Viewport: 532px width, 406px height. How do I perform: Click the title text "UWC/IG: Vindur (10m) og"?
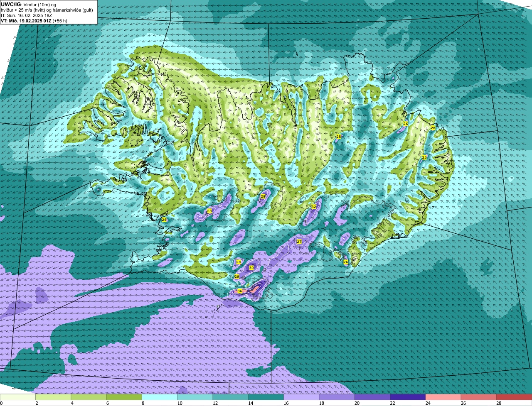pyautogui.click(x=29, y=4)
